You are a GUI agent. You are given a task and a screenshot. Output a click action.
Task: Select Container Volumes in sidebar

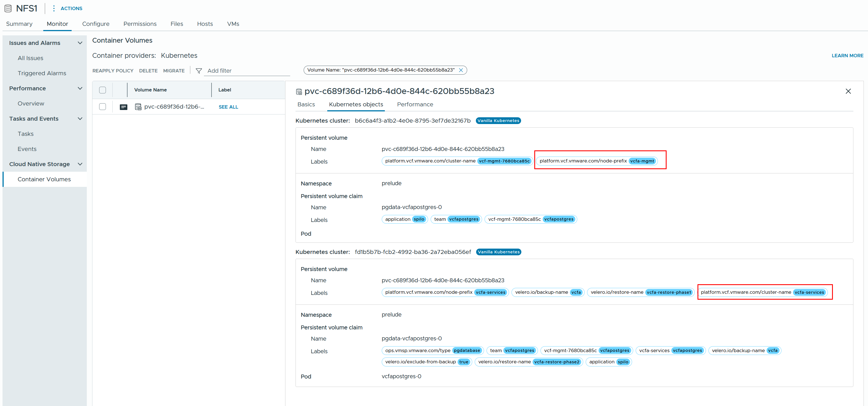click(44, 179)
